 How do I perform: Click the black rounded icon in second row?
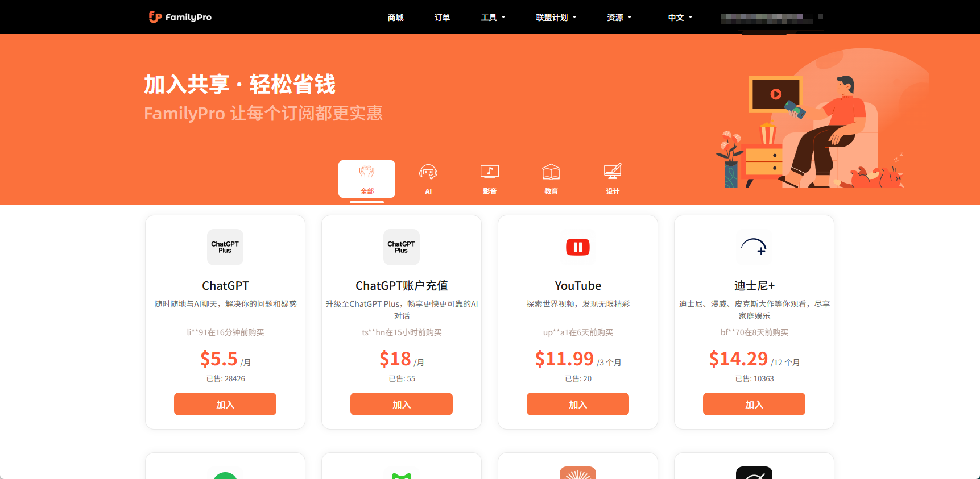754,473
